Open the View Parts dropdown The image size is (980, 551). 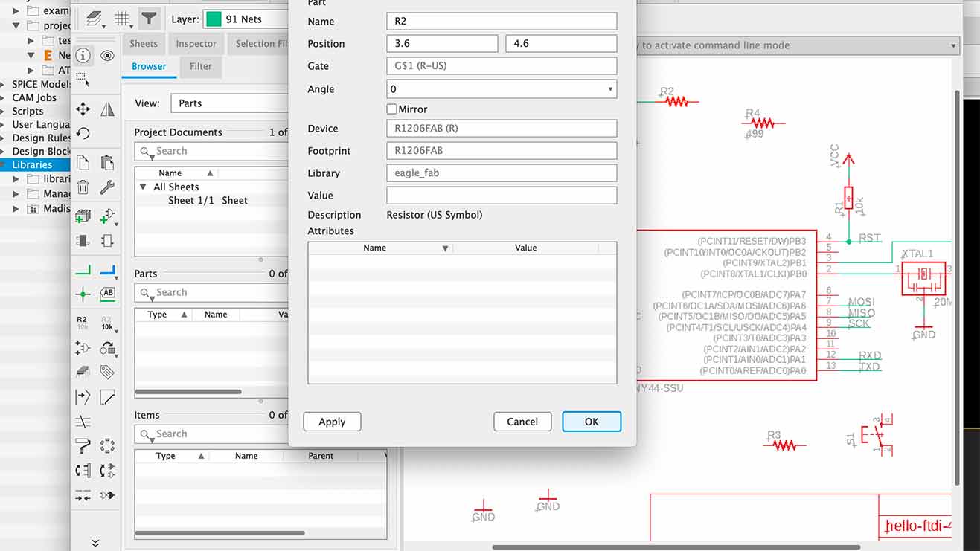click(x=229, y=103)
